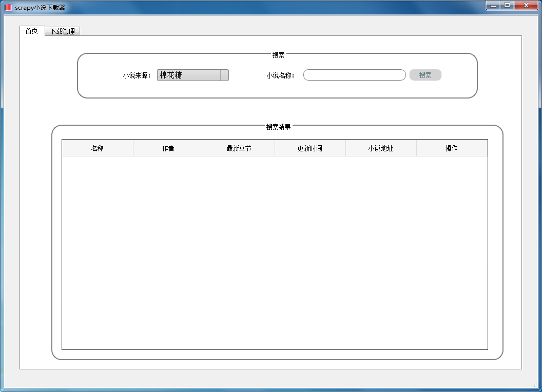542x392 pixels.
Task: Switch to the 首页 tab
Action: coord(32,31)
